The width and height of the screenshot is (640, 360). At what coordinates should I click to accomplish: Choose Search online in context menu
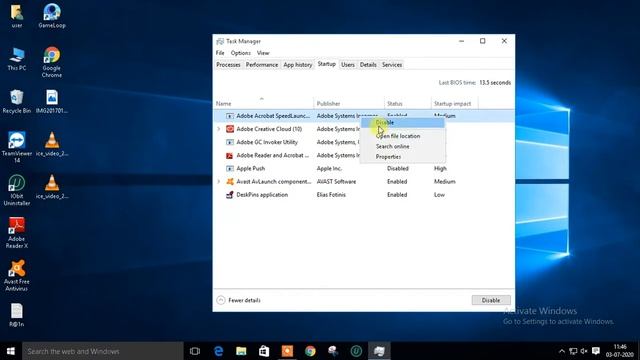[402, 146]
